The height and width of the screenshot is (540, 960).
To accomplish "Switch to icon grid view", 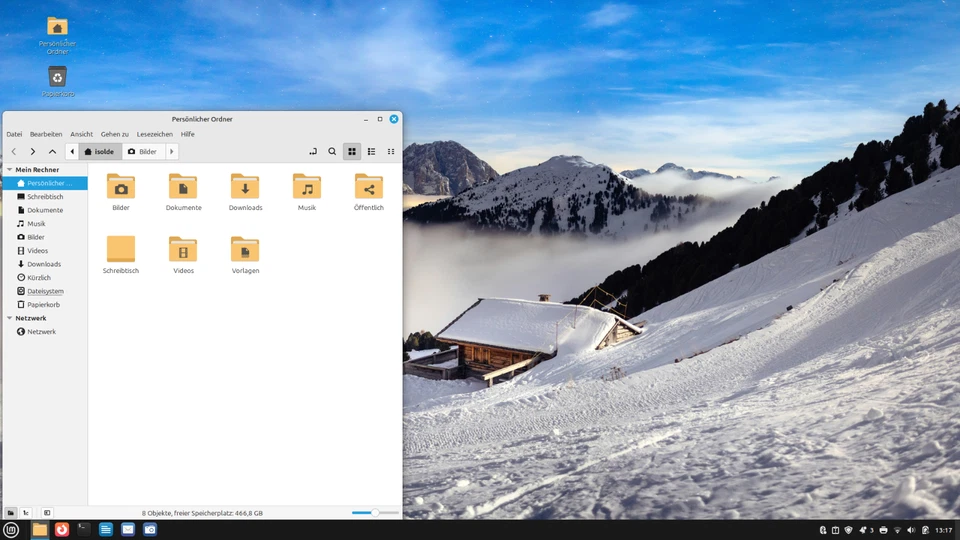I will click(351, 151).
